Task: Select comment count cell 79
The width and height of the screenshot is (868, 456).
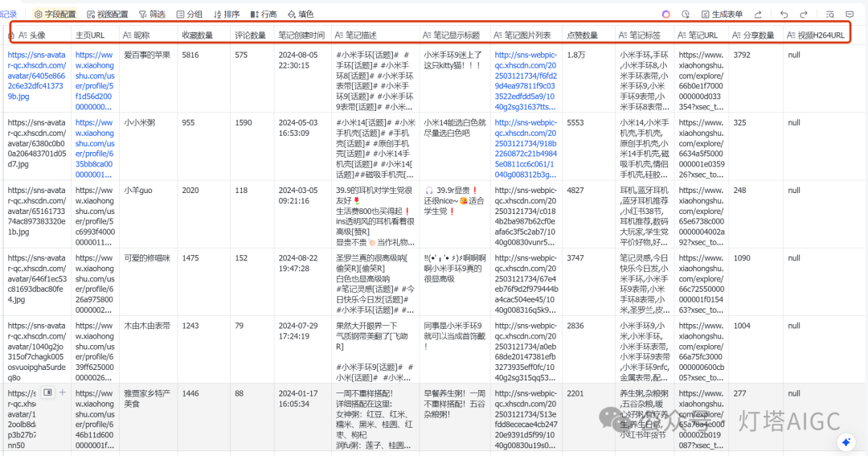Action: (x=252, y=349)
